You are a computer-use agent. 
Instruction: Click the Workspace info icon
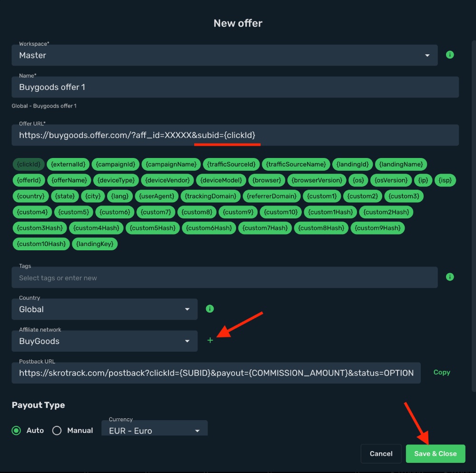(x=450, y=55)
